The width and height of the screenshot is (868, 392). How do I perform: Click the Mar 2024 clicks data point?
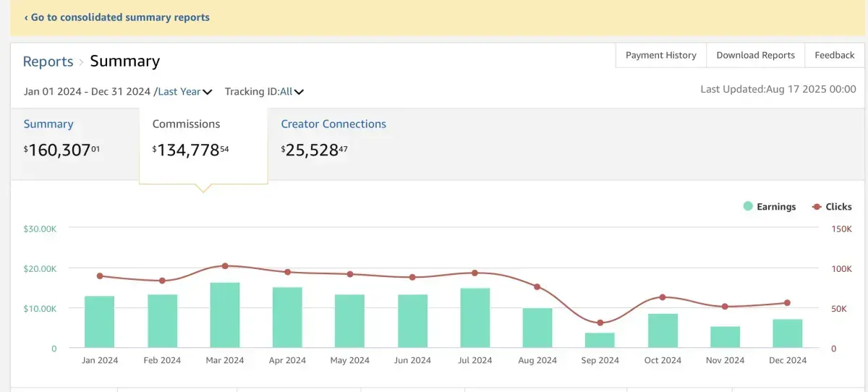pos(225,266)
